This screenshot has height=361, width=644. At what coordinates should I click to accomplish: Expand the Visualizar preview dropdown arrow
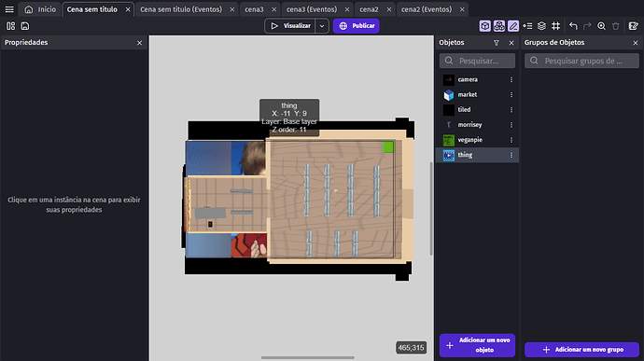(x=322, y=26)
